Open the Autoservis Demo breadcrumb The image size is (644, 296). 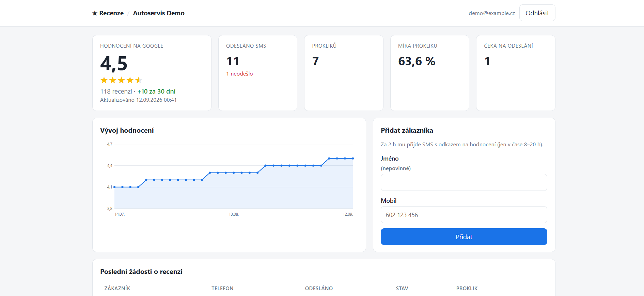point(159,13)
